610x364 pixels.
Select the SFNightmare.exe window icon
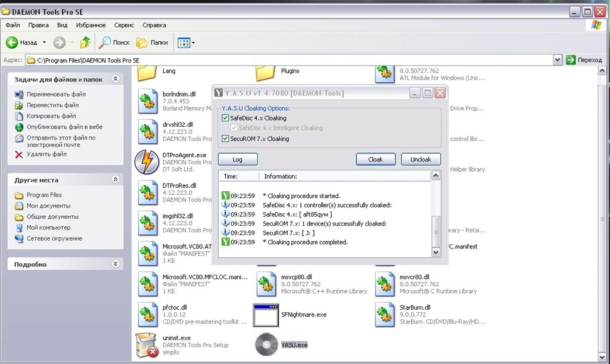pos(266,315)
